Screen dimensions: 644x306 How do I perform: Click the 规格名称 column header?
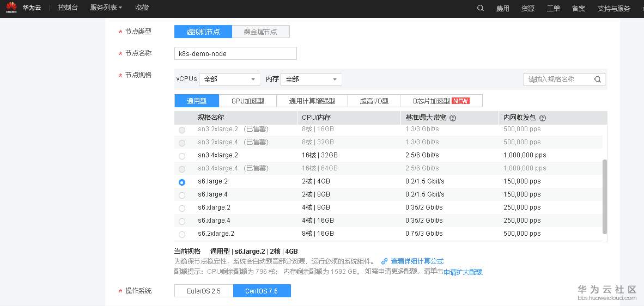point(211,118)
